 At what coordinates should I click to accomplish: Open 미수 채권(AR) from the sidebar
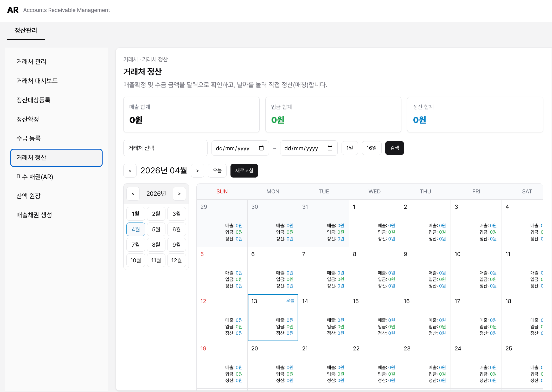click(x=35, y=177)
